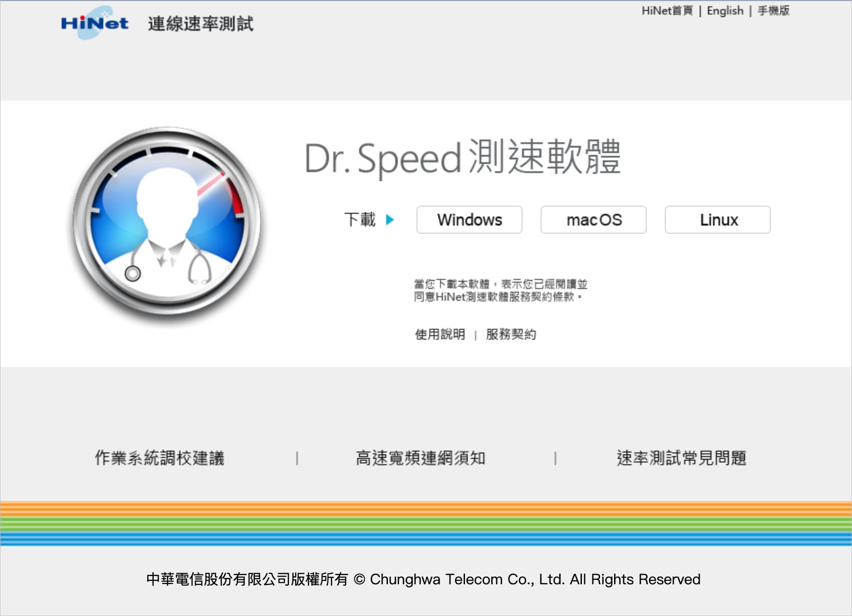This screenshot has height=616, width=852.
Task: Download the Linux version
Action: click(718, 220)
